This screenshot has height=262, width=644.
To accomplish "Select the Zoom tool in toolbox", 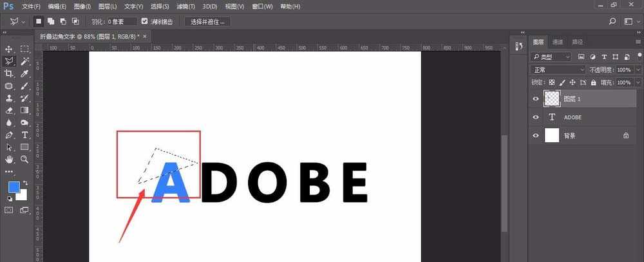I will coord(24,159).
